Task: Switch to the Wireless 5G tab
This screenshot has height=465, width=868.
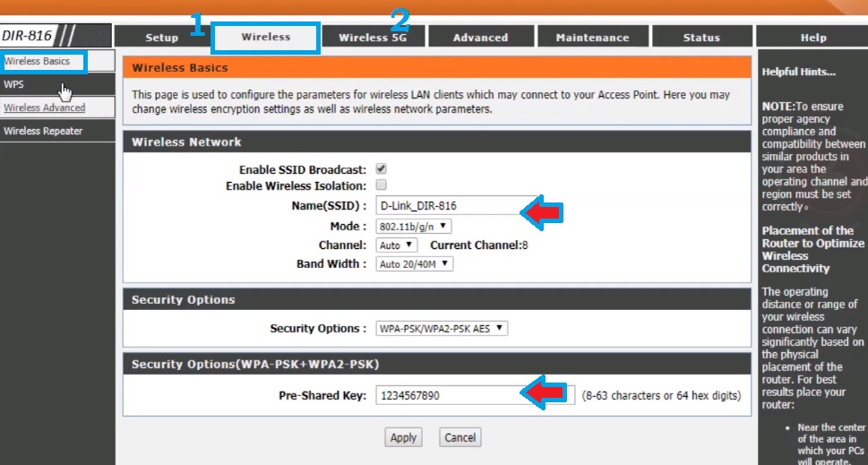Action: [373, 37]
